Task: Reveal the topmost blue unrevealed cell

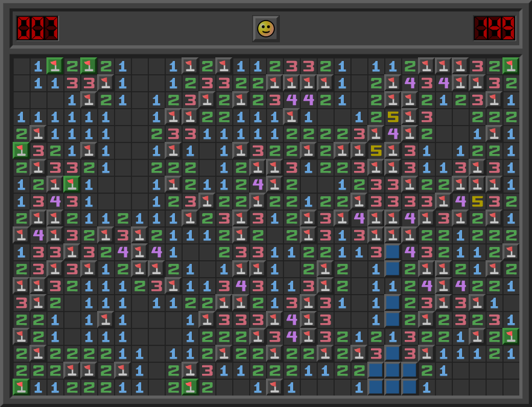Action: (x=393, y=252)
